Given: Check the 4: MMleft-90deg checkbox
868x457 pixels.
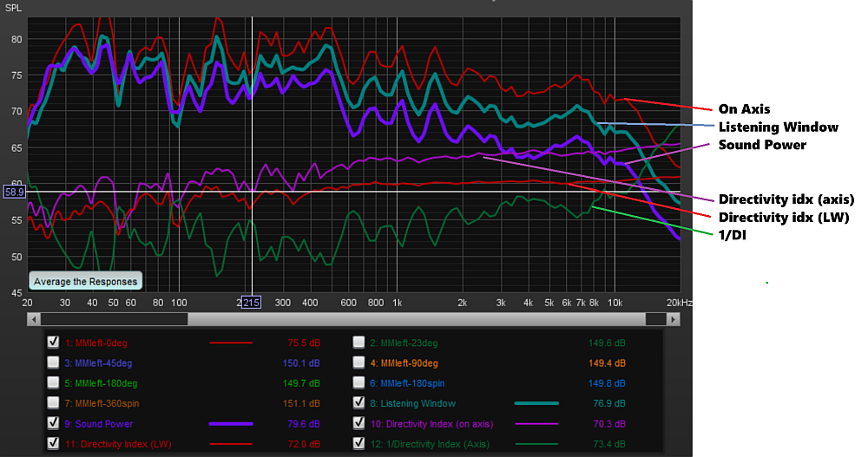Looking at the screenshot, I should coord(359,362).
